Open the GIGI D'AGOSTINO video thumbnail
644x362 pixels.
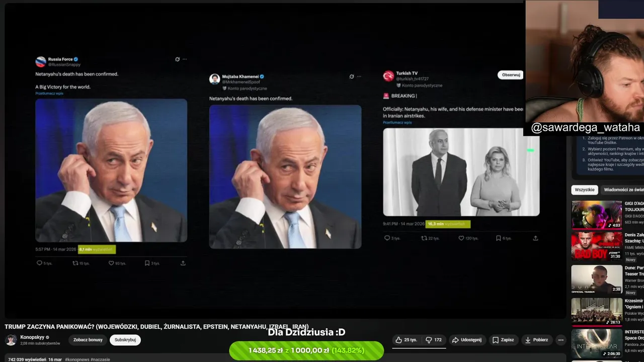[x=597, y=215]
